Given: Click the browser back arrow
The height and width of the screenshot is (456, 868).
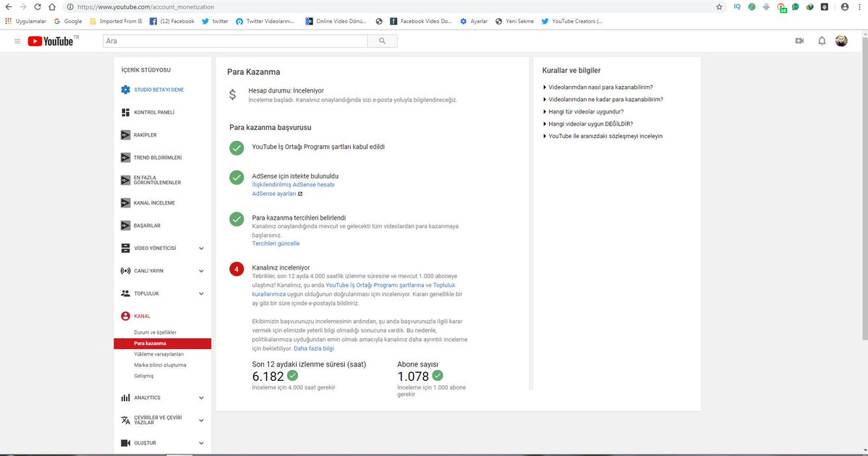Looking at the screenshot, I should [x=9, y=7].
